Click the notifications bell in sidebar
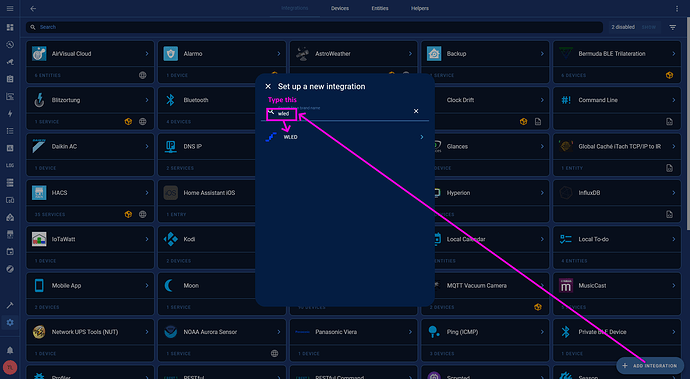690x379 pixels. coord(10,350)
